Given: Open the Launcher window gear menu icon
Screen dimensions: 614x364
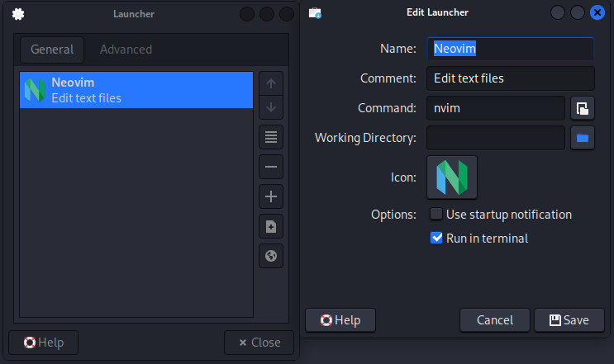Looking at the screenshot, I should coord(18,15).
